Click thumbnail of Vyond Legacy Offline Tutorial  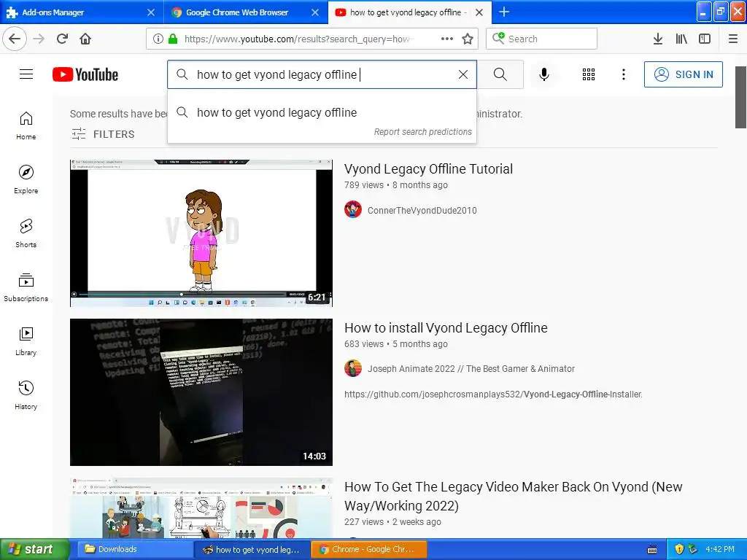pyautogui.click(x=201, y=233)
